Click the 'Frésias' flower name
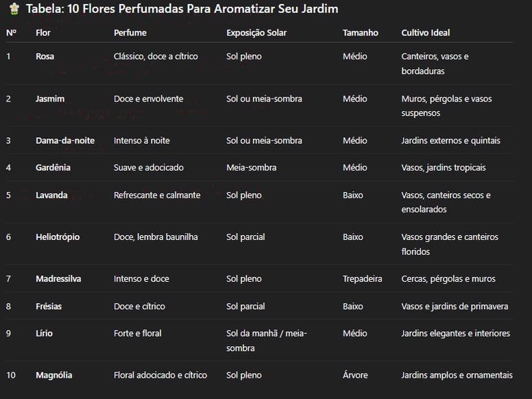 tap(49, 306)
